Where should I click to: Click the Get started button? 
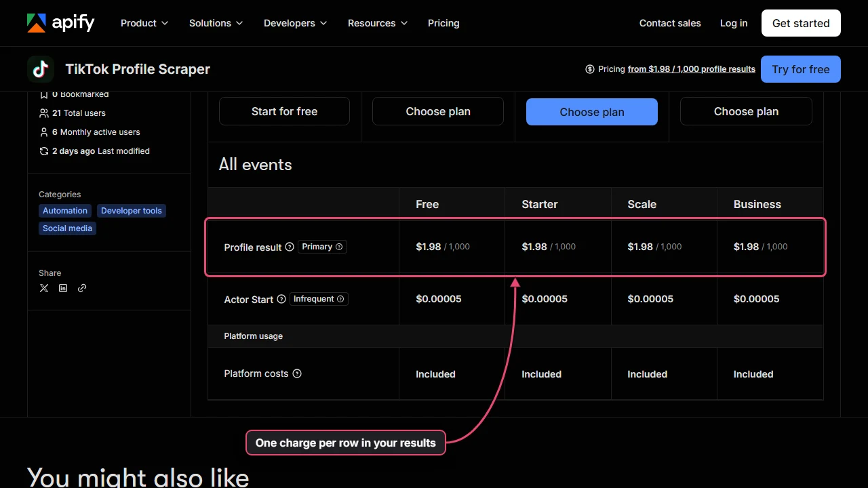pos(801,23)
